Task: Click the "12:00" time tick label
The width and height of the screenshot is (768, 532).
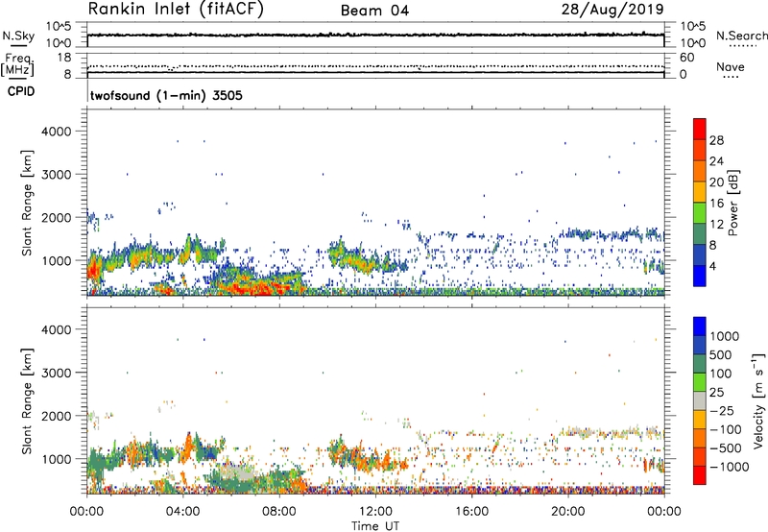Action: [x=375, y=512]
